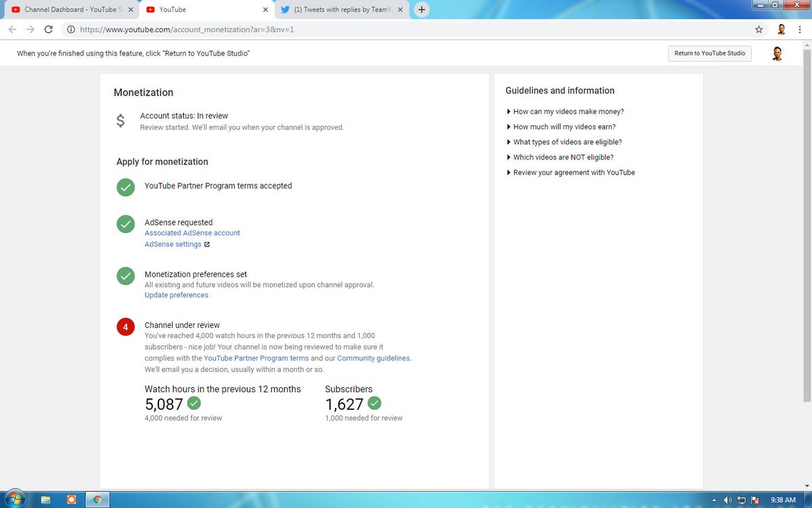The height and width of the screenshot is (508, 812).
Task: Open the volume control in system tray
Action: point(727,500)
